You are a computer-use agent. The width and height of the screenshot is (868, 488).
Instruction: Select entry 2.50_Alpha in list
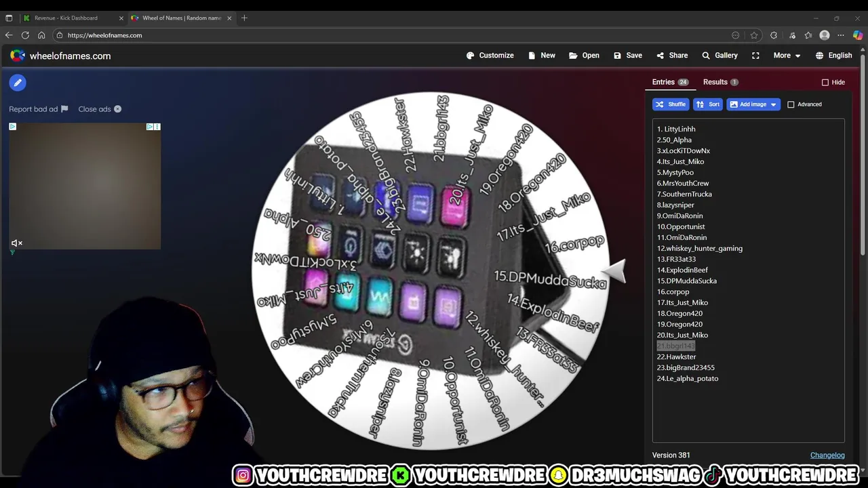pyautogui.click(x=674, y=140)
